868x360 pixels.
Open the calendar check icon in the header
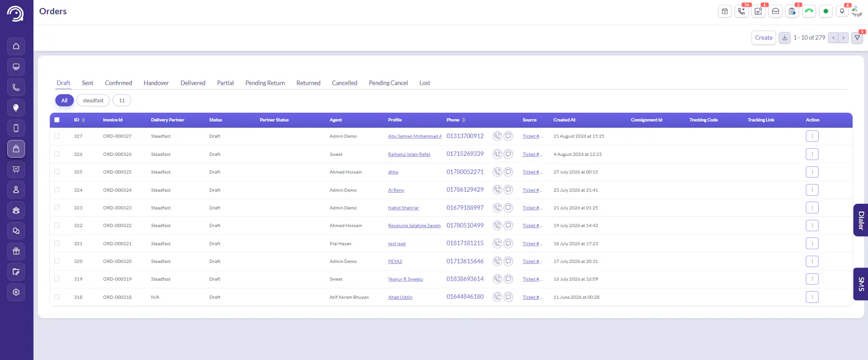pos(725,11)
